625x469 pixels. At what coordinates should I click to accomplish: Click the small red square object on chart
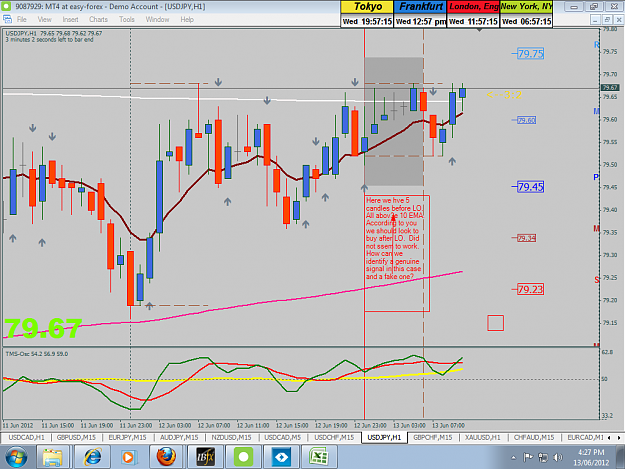(495, 323)
